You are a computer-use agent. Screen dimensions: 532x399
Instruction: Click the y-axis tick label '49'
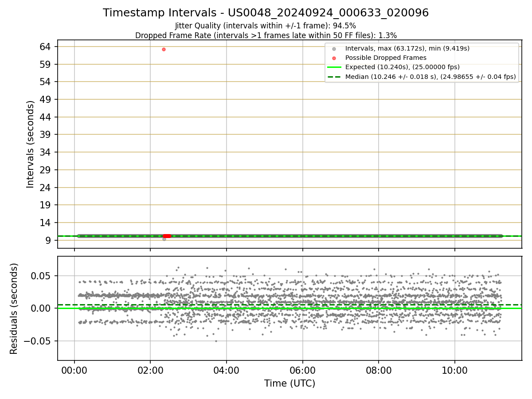46,99
